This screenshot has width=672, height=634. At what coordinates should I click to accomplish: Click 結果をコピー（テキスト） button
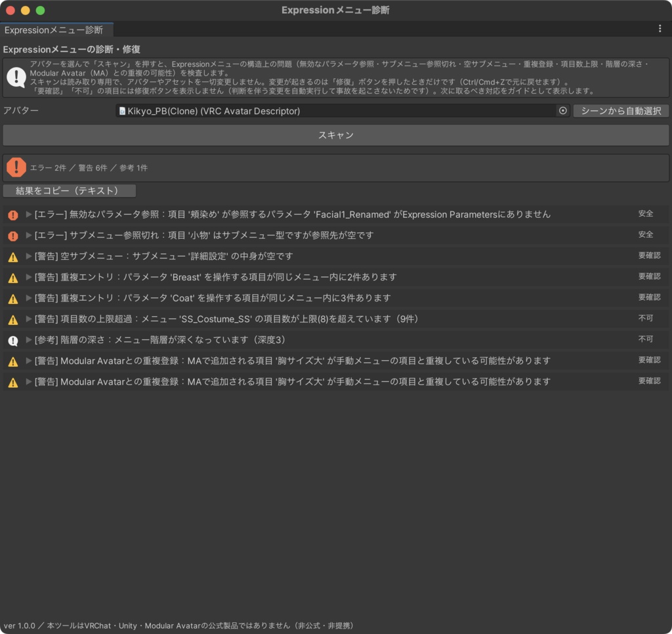pyautogui.click(x=69, y=191)
